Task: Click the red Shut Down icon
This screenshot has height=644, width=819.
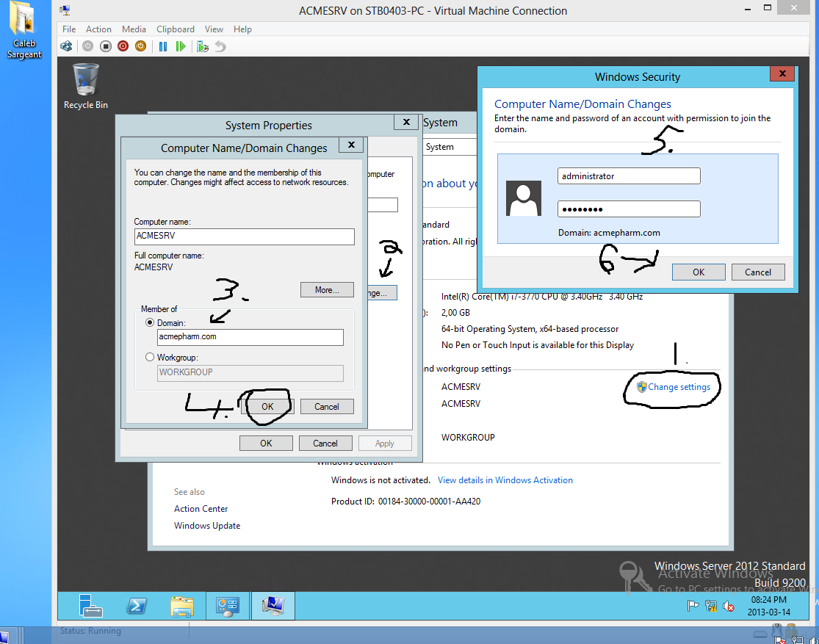Action: pyautogui.click(x=123, y=46)
